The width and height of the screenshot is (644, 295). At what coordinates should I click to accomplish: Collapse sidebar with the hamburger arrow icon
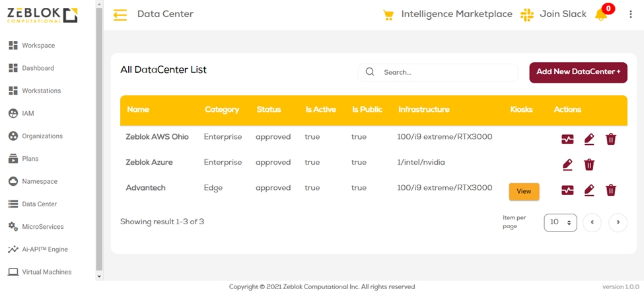point(120,15)
